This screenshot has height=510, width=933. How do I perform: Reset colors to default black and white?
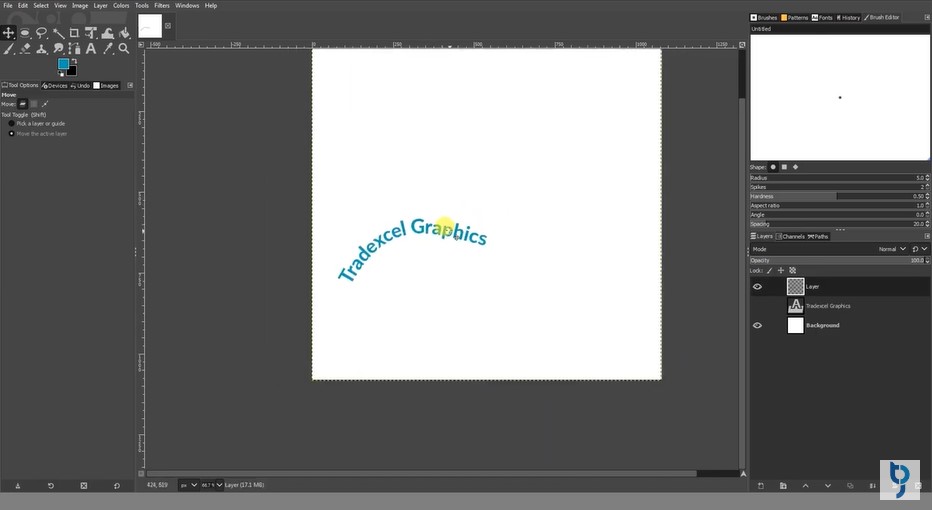(x=61, y=74)
